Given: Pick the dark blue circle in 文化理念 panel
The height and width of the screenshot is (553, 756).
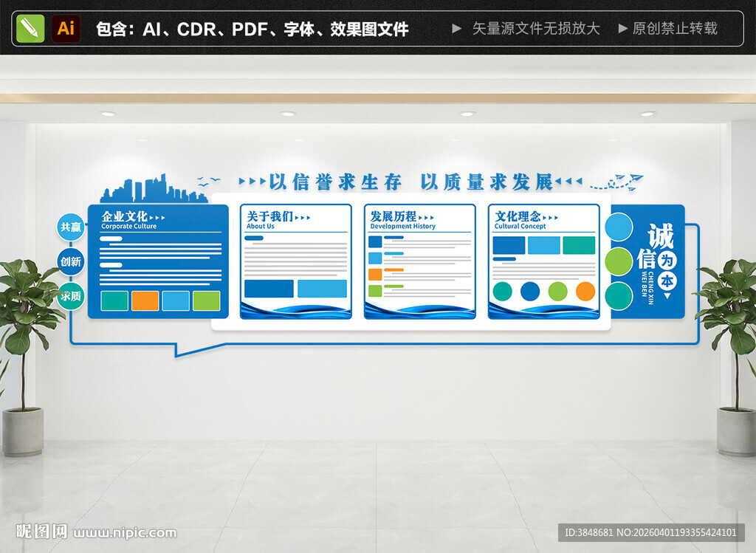Looking at the screenshot, I should 530,292.
